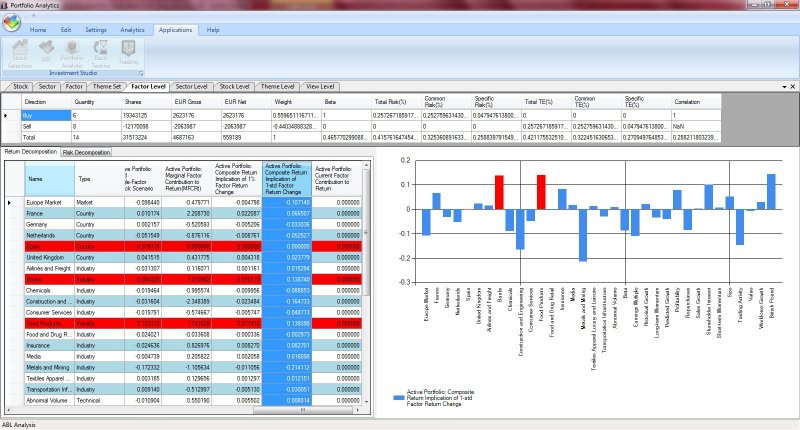
Task: Click the EUR Gross column header
Action: pyautogui.click(x=196, y=102)
